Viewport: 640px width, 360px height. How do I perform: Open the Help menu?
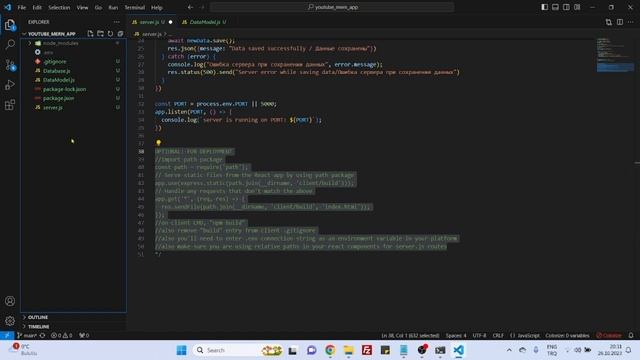157,7
